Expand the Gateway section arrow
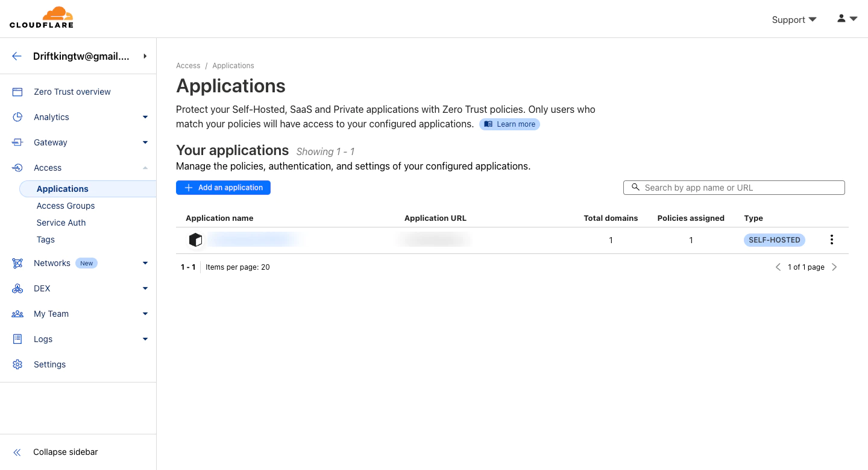Viewport: 868px width, 470px height. 145,142
